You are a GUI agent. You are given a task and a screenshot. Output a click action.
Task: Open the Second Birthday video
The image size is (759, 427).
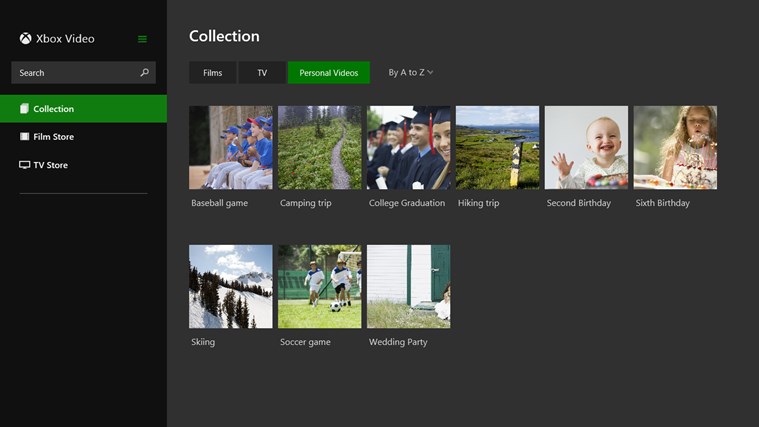click(x=586, y=148)
